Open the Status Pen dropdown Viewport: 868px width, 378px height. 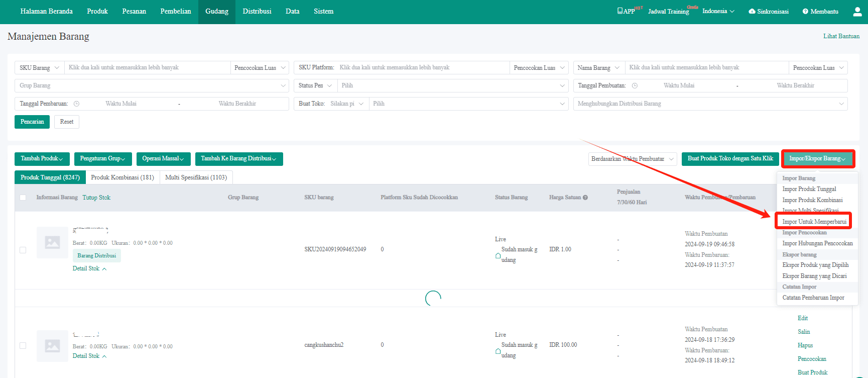pos(315,85)
